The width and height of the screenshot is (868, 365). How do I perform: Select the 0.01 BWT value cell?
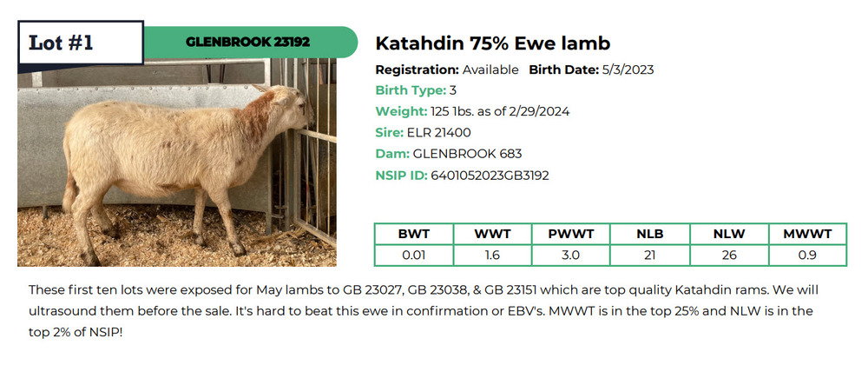coord(414,255)
